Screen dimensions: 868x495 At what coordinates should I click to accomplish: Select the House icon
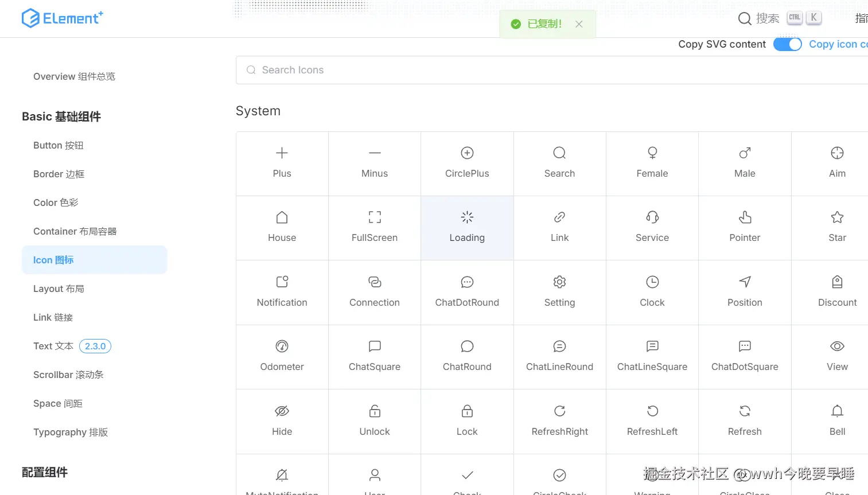point(282,228)
